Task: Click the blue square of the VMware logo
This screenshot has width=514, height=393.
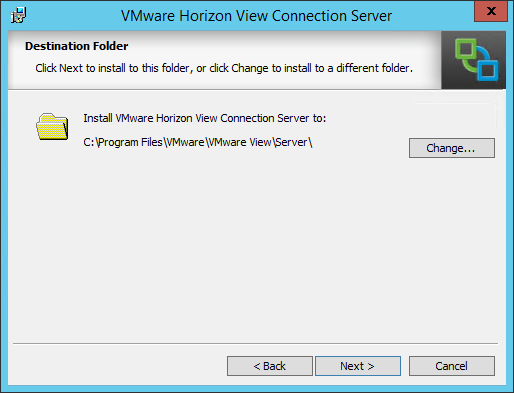Action: (488, 70)
